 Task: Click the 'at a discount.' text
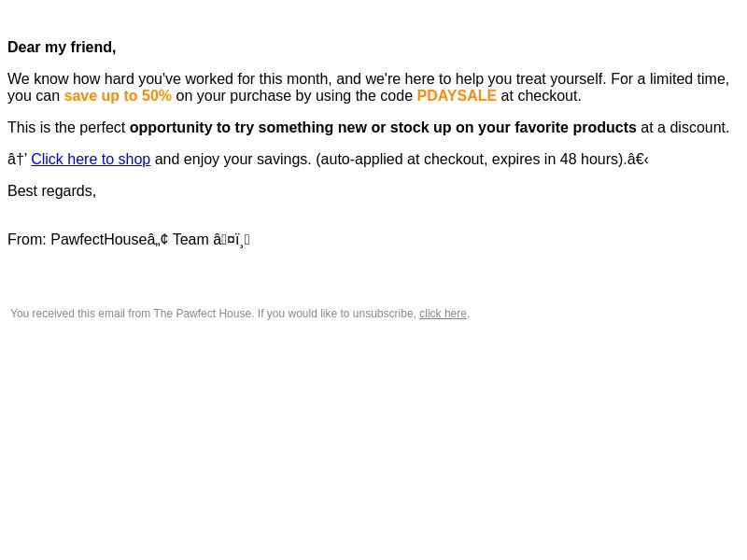point(684,128)
